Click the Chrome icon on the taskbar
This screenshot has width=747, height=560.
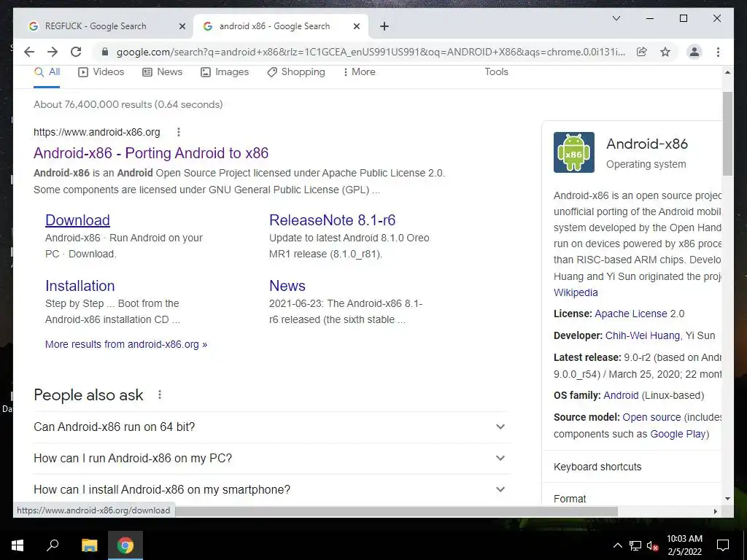(125, 545)
